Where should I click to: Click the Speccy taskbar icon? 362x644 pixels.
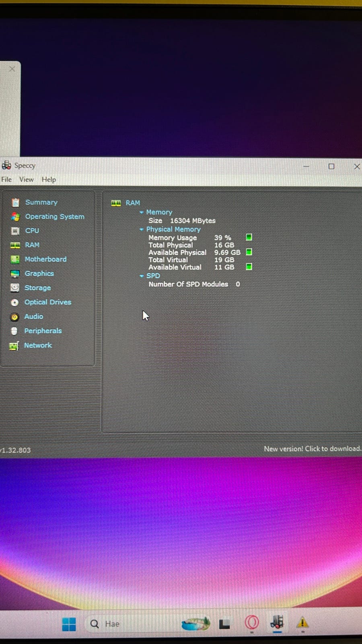(x=277, y=623)
